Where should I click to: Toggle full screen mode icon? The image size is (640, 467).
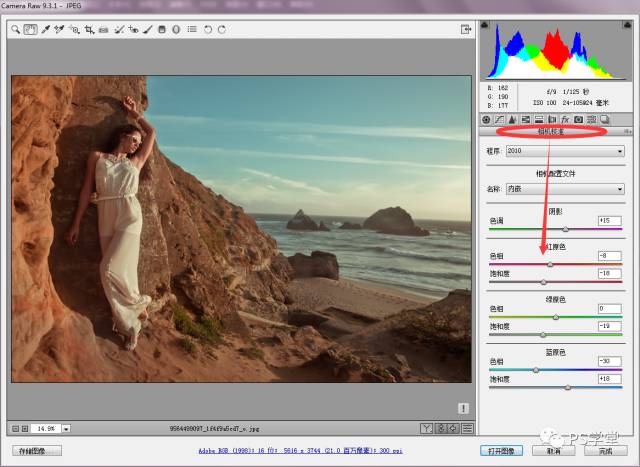(466, 31)
